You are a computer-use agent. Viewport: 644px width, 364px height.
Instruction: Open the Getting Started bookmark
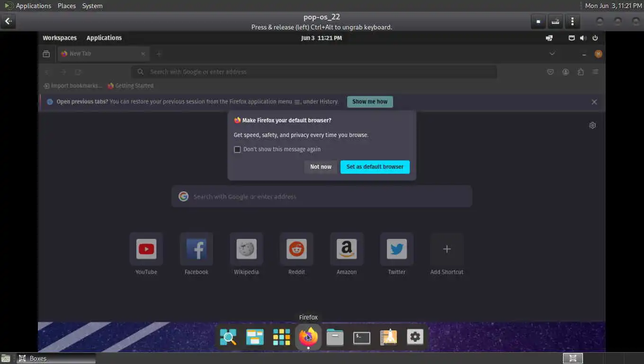(130, 86)
